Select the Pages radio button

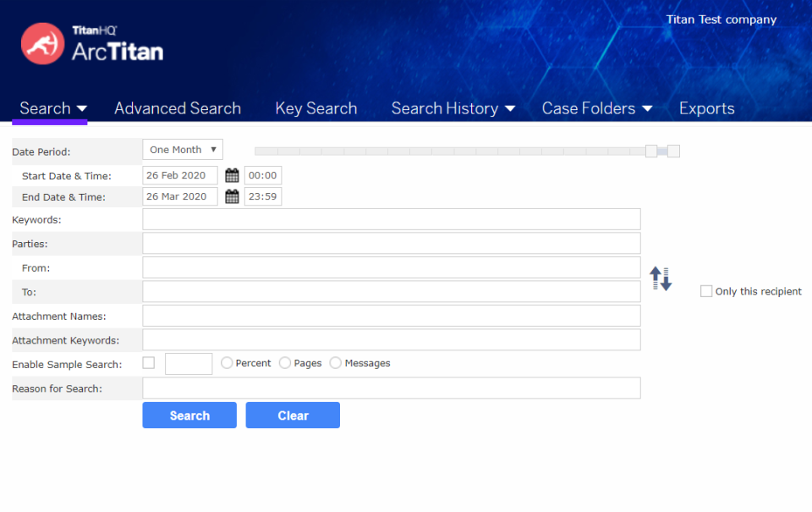pyautogui.click(x=285, y=362)
